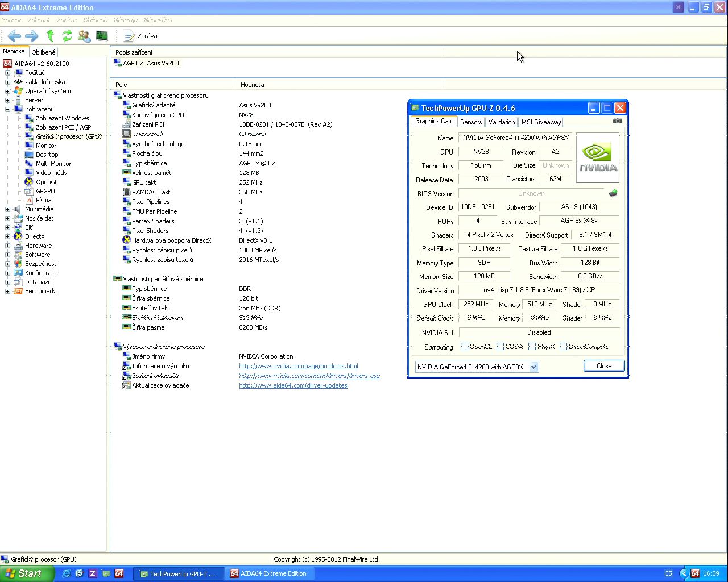
Task: Click the CS language indicator in tray
Action: click(668, 573)
